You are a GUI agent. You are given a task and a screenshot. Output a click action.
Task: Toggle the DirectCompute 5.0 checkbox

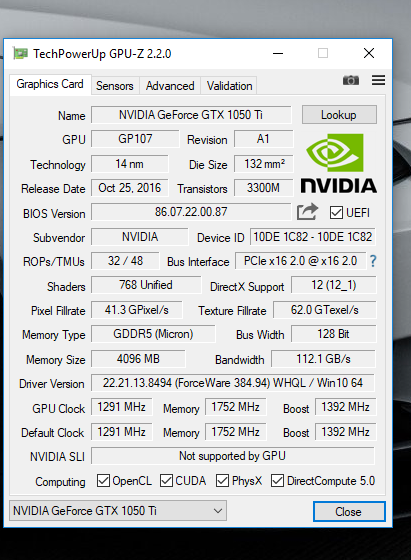coord(277,481)
